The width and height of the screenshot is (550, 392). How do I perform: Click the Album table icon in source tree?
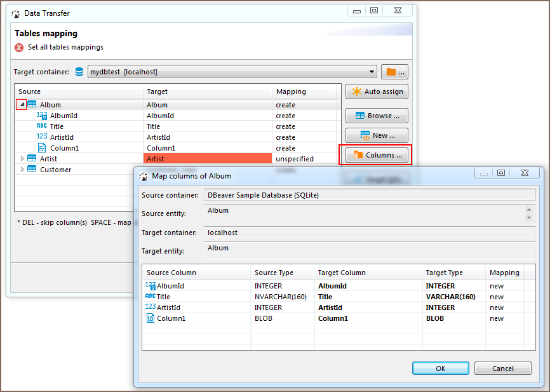(32, 105)
